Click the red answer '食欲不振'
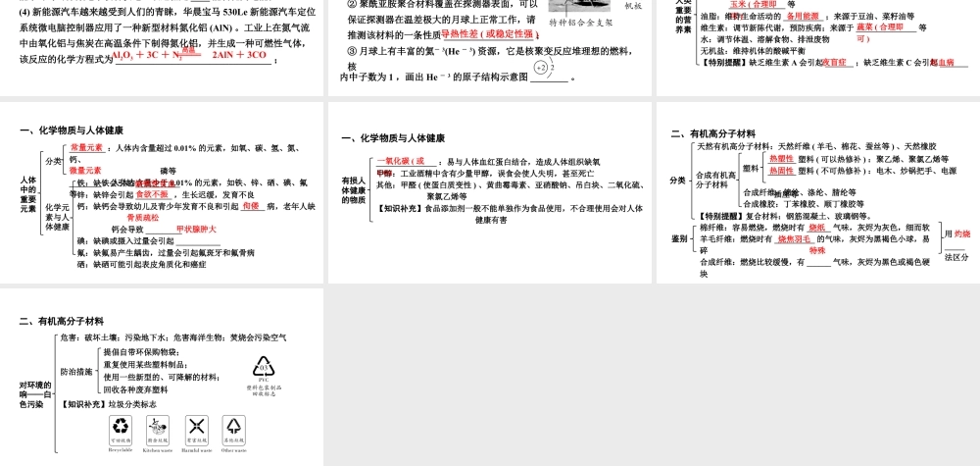The width and height of the screenshot is (980, 466). 152,194
